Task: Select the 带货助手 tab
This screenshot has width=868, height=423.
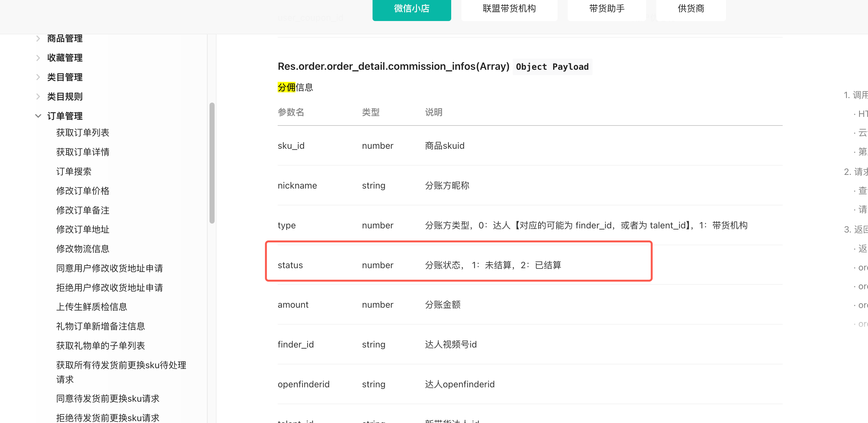Action: [x=607, y=9]
